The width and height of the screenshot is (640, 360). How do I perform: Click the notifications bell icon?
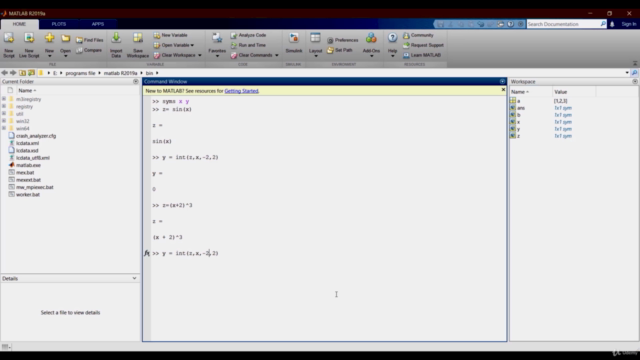[612, 24]
